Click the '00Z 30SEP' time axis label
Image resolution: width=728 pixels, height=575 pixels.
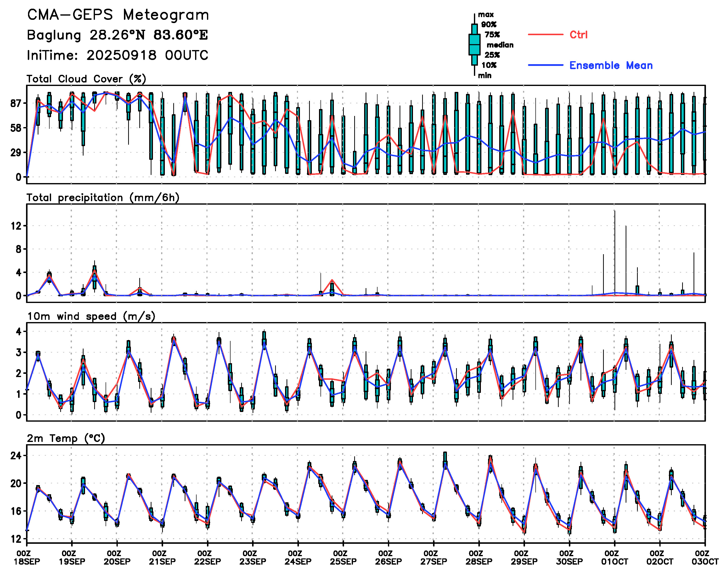tap(569, 557)
